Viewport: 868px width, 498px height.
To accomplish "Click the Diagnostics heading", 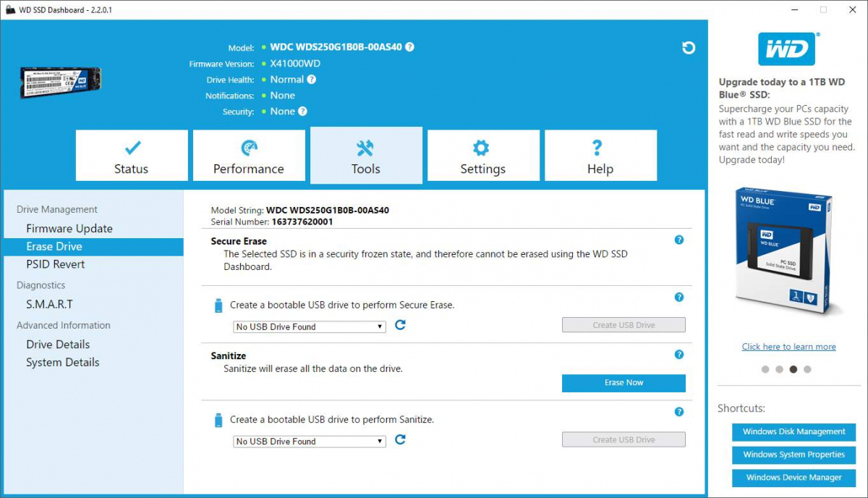I will point(41,285).
